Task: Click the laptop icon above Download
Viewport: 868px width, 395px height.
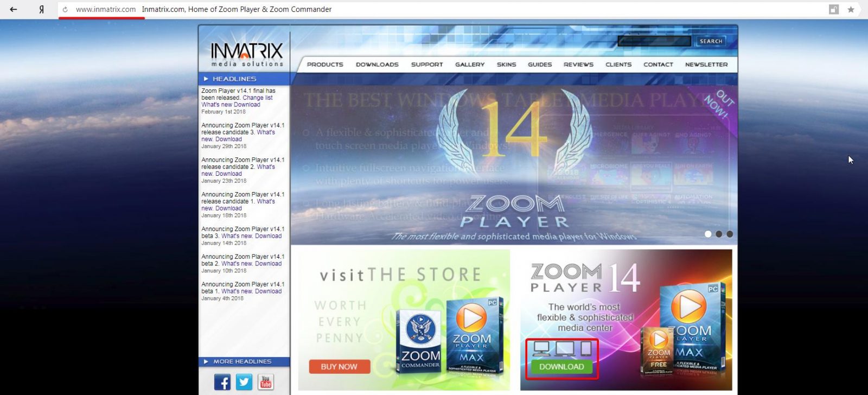Action: 565,348
